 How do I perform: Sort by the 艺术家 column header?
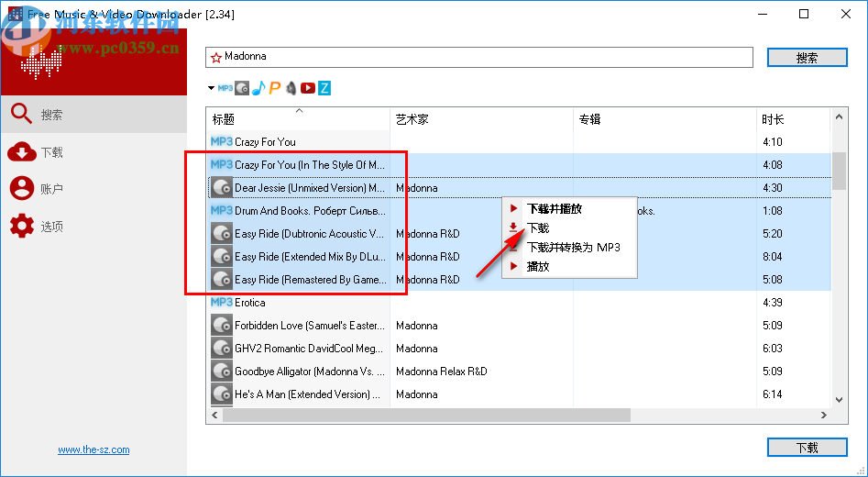pos(481,119)
